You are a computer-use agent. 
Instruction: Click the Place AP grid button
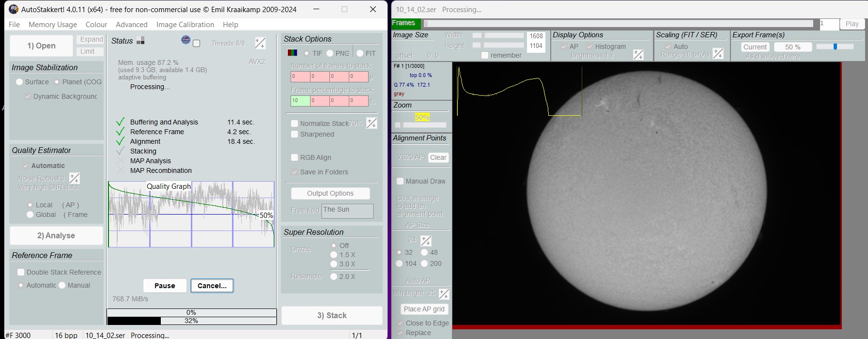424,309
